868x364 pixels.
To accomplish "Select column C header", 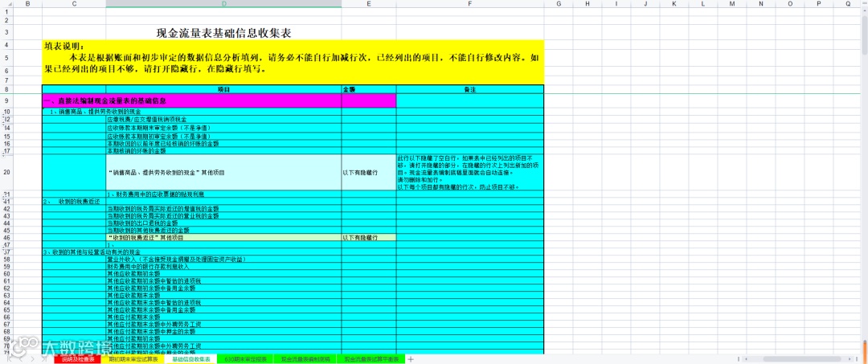I will click(x=74, y=4).
